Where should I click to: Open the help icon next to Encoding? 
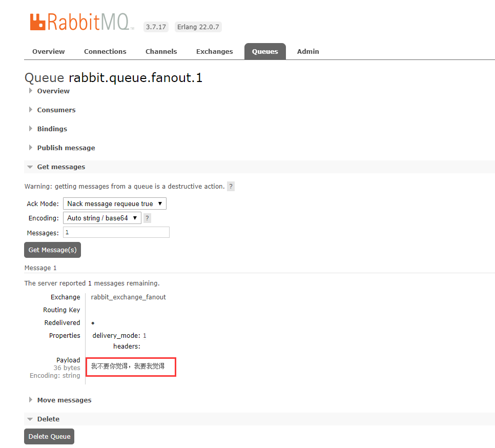coord(147,218)
